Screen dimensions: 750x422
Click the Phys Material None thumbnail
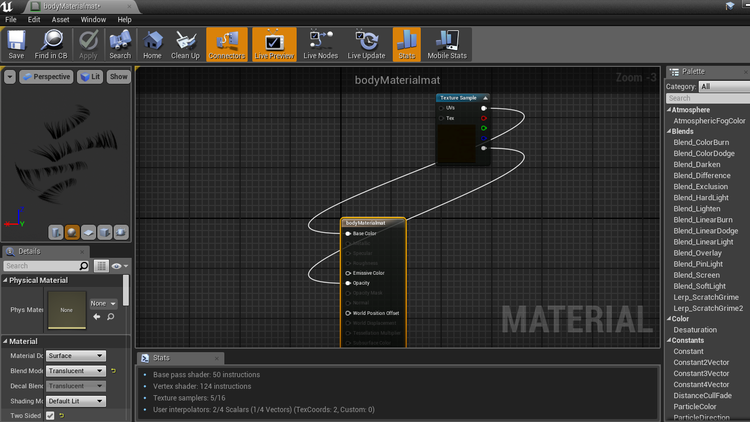coord(66,310)
